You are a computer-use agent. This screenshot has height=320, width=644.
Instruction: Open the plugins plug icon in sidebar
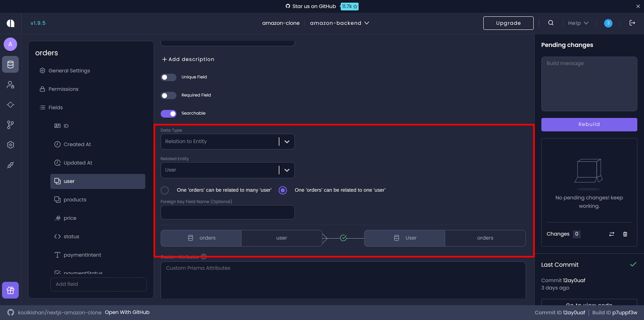click(10, 165)
